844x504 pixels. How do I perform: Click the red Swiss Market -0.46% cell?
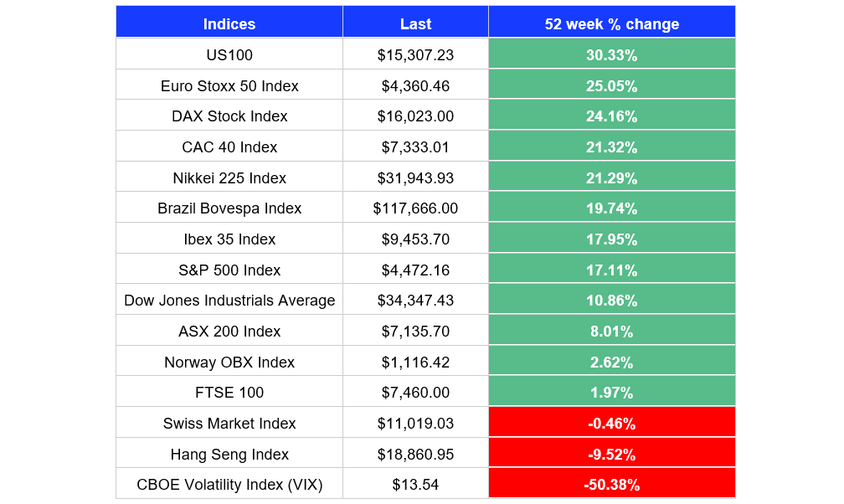(x=612, y=424)
